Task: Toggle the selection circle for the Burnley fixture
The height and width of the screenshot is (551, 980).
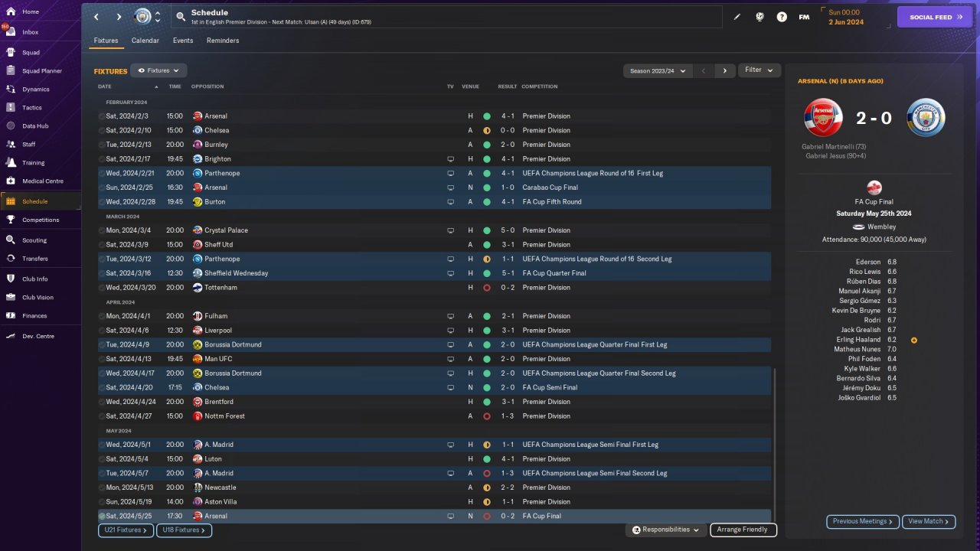Action: point(102,145)
